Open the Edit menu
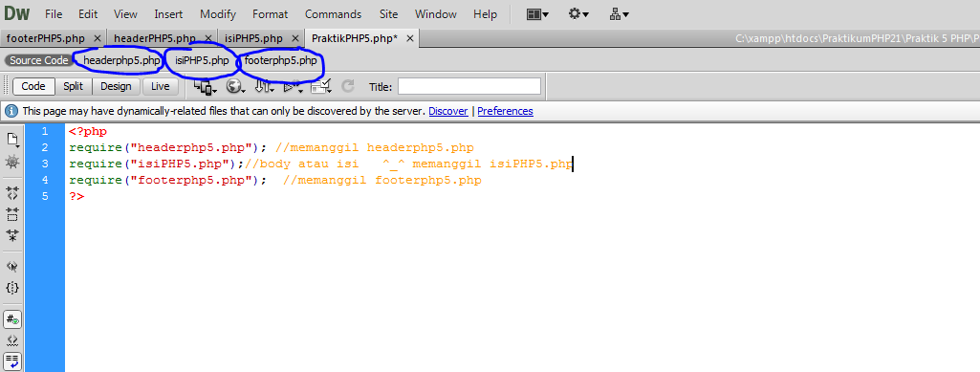The image size is (980, 372). point(88,13)
